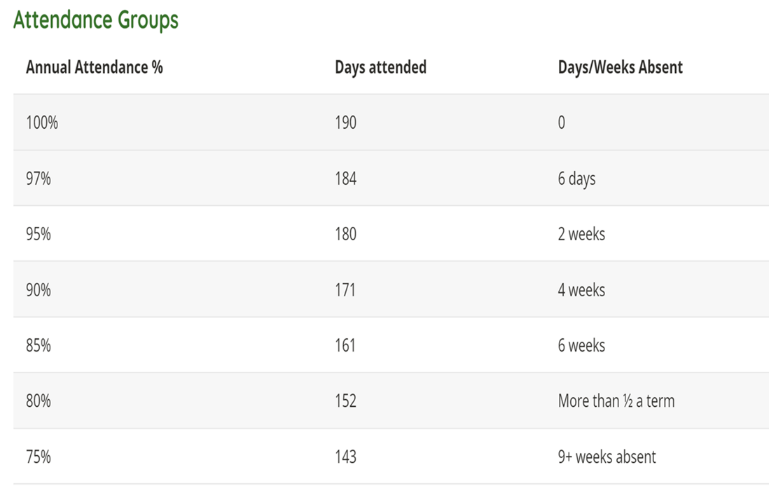The width and height of the screenshot is (769, 500).
Task: Select the 95% attendance cell
Action: [x=38, y=234]
